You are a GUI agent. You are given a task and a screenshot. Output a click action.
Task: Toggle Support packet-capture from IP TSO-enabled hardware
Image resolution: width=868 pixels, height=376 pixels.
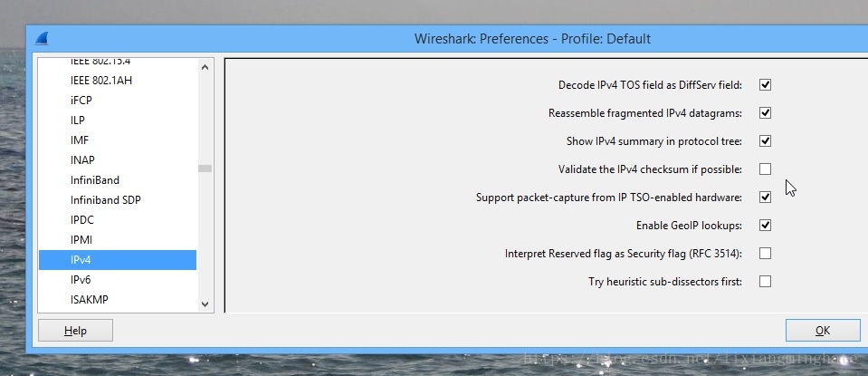point(765,198)
